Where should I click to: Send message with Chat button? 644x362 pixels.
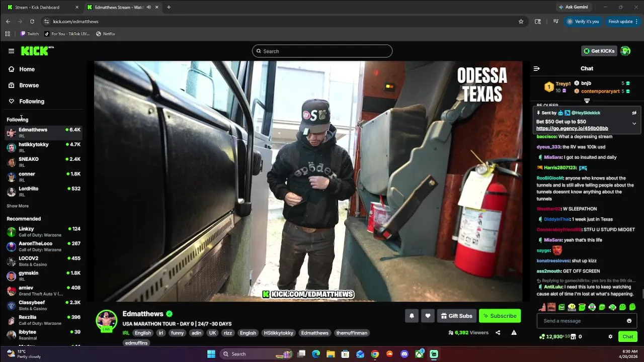point(627,336)
